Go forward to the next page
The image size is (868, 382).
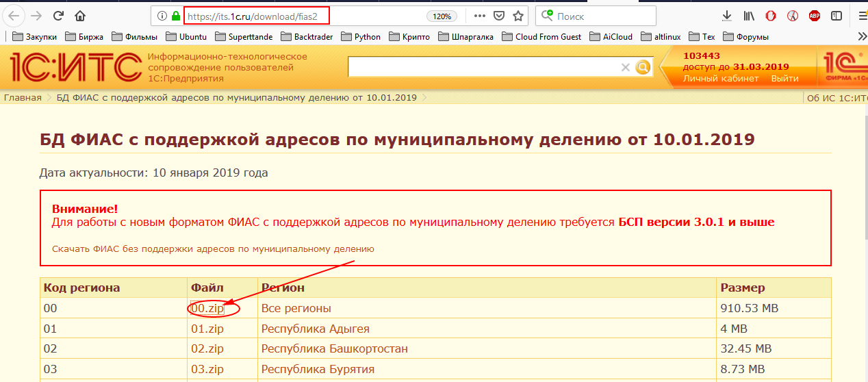(x=37, y=16)
